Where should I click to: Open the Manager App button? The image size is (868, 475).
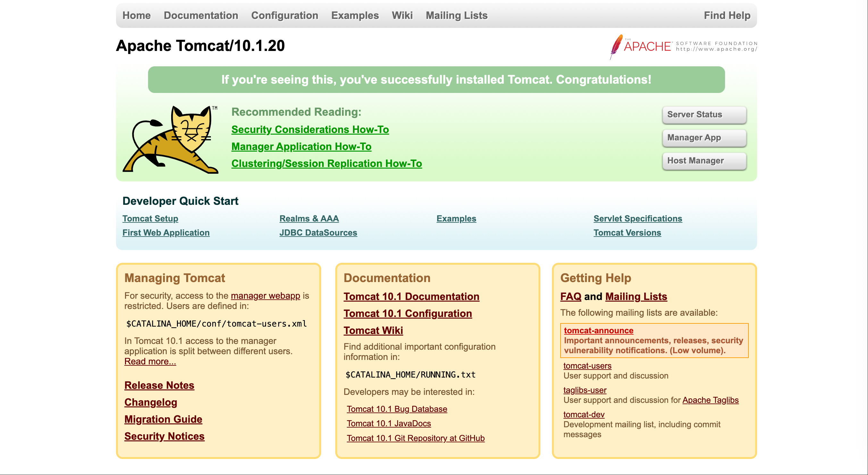click(704, 138)
